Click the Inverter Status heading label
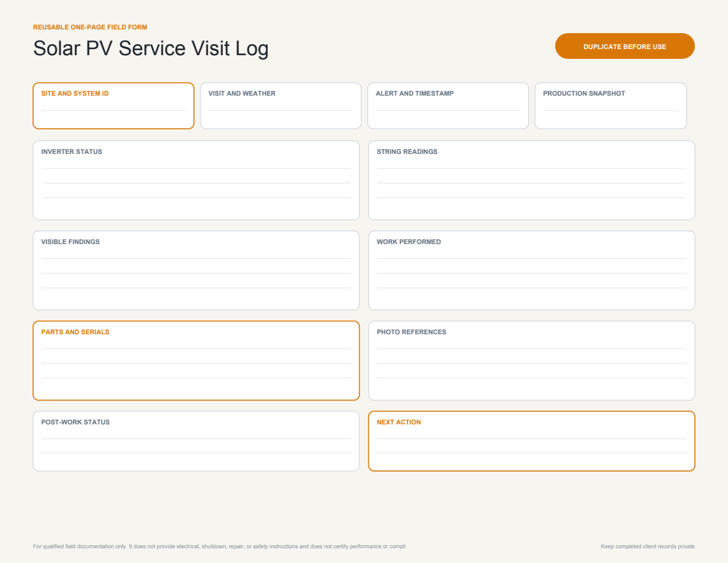 (72, 152)
